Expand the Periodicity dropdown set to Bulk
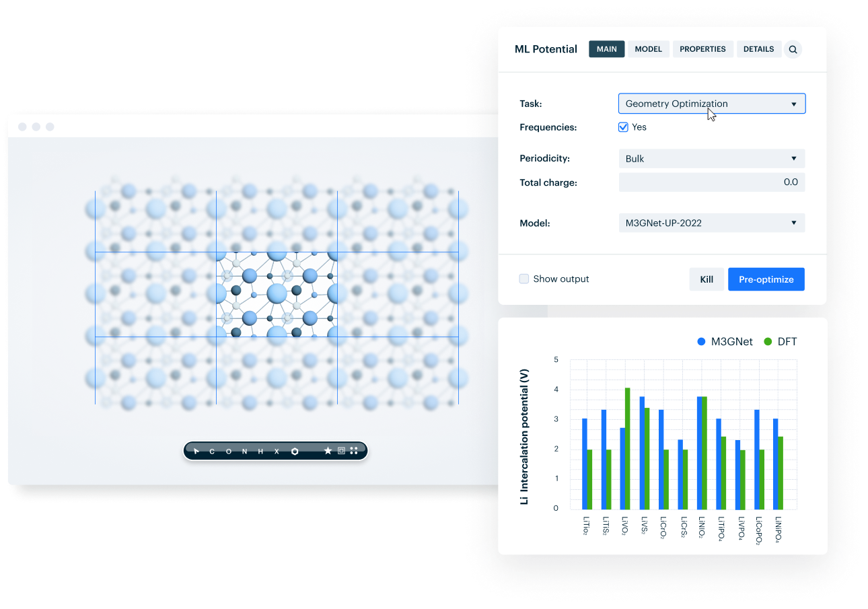Screen dimensions: 868x609 click(711, 158)
